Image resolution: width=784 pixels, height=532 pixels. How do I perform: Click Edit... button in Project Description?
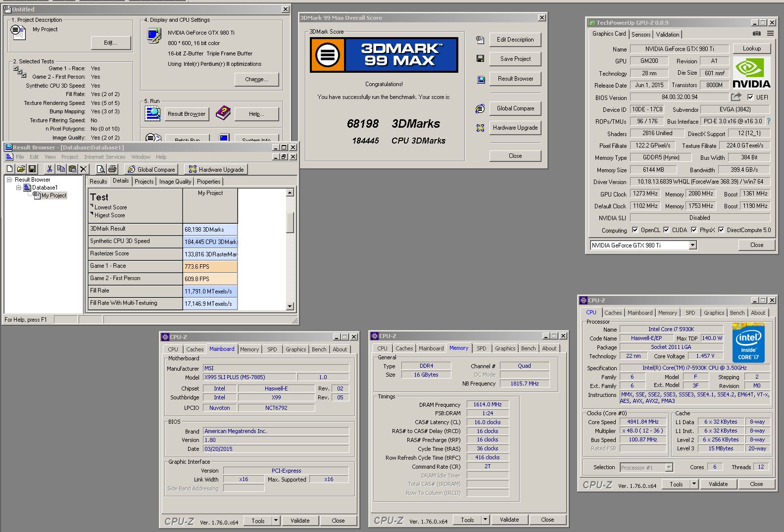coord(110,43)
